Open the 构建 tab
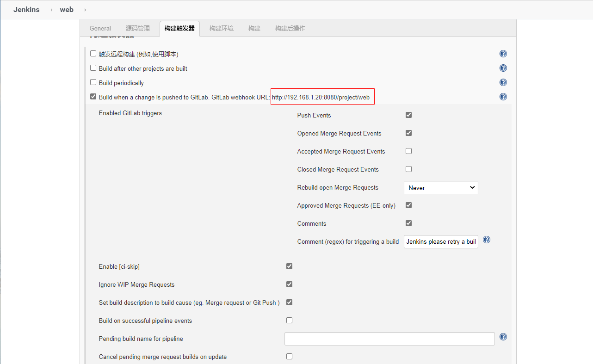Image resolution: width=593 pixels, height=364 pixels. [254, 28]
